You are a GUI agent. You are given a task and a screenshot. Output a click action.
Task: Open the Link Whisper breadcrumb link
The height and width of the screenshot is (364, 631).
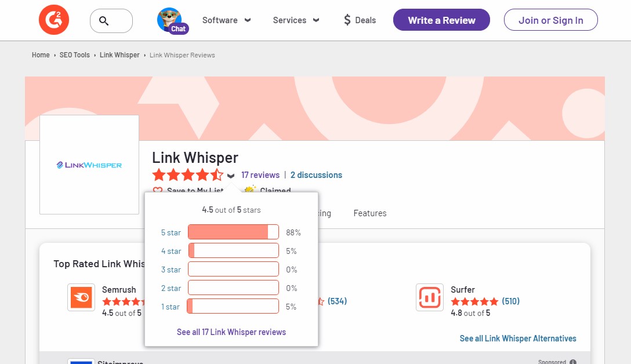[x=119, y=55]
